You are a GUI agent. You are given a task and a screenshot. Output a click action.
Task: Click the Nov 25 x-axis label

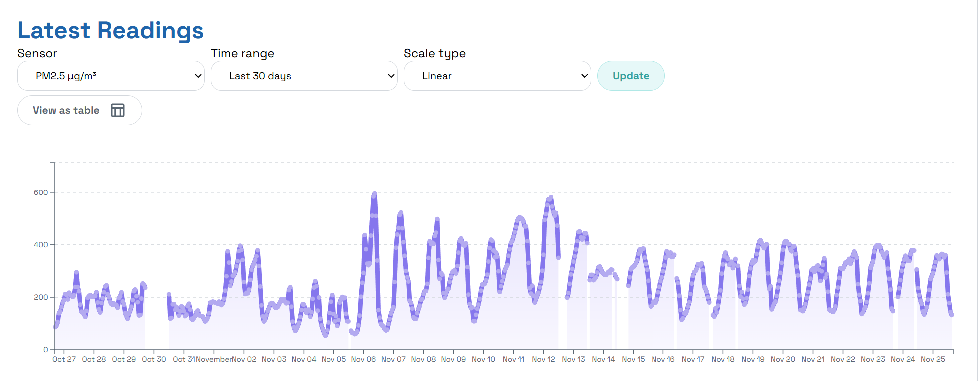(x=933, y=359)
